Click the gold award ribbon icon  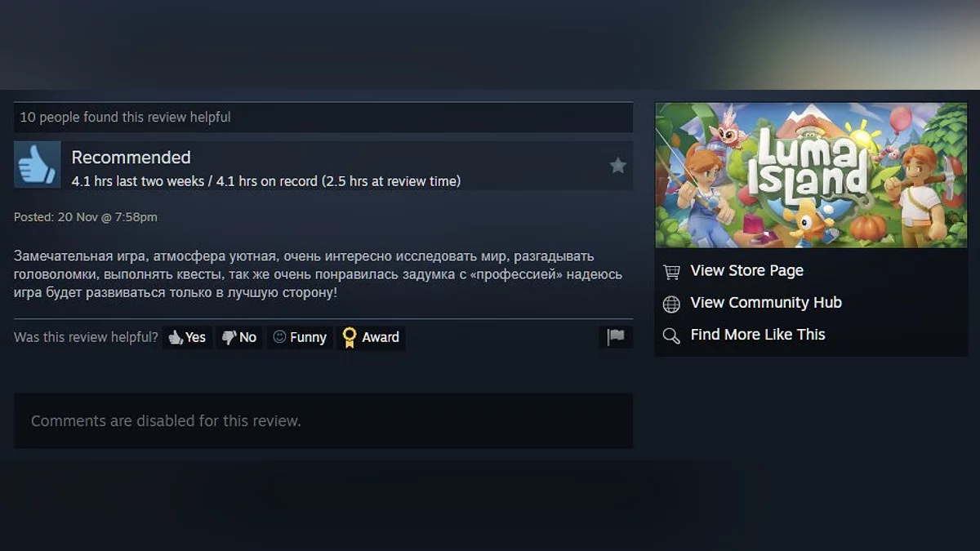(350, 337)
